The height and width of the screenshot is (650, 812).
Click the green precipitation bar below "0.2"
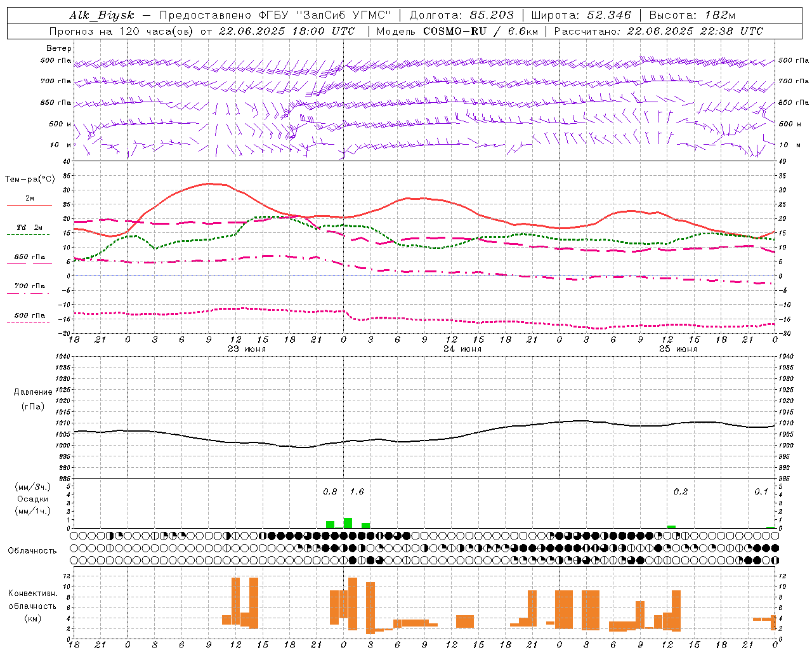671,526
